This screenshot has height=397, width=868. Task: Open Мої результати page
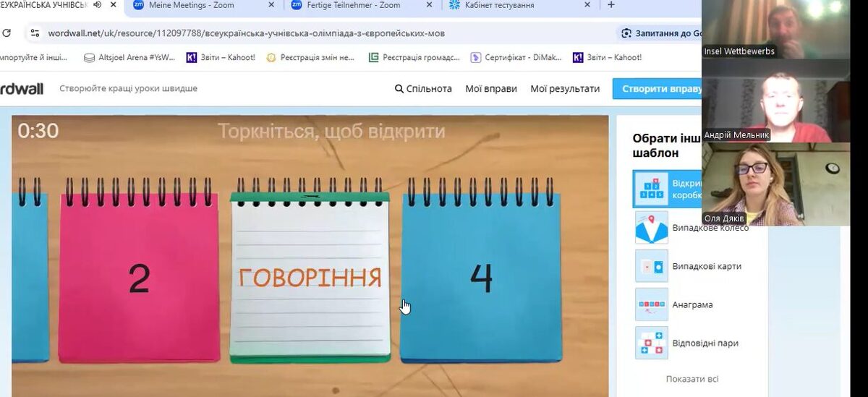click(x=565, y=89)
